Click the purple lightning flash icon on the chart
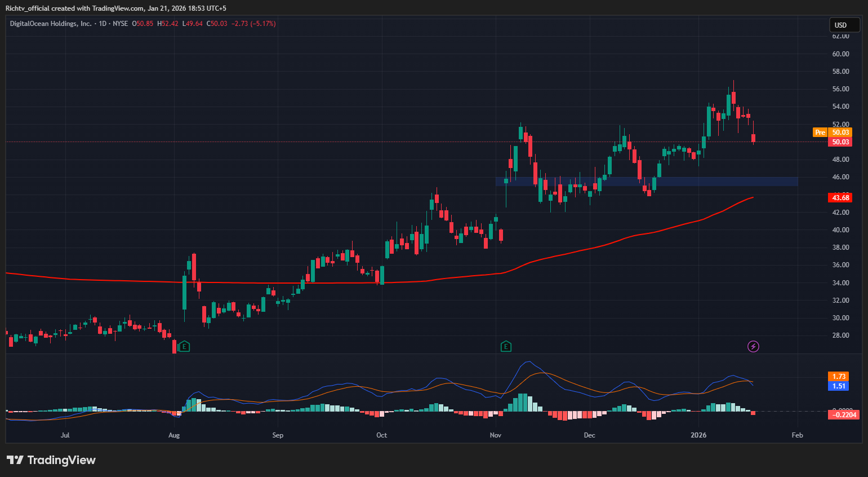Screen dimensions: 868x477 753,346
